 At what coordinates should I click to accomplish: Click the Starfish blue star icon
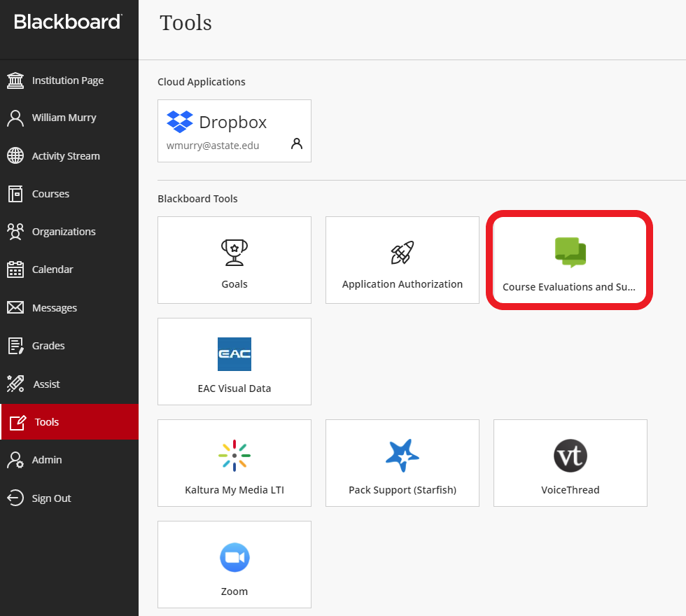click(x=402, y=456)
